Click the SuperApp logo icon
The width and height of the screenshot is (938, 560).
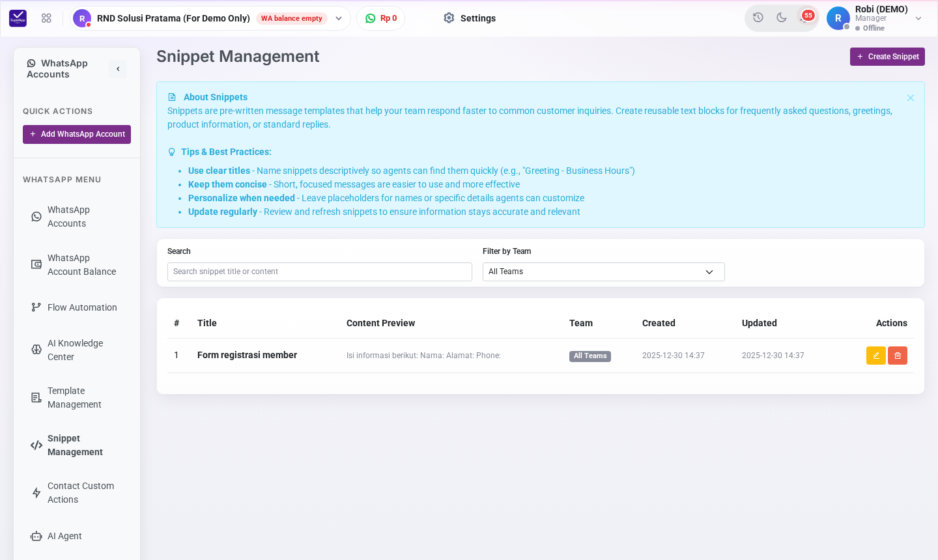click(x=18, y=18)
